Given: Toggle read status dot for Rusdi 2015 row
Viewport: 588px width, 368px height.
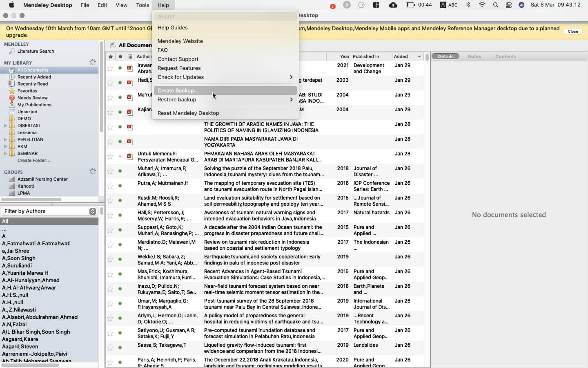Looking at the screenshot, I should tap(120, 200).
